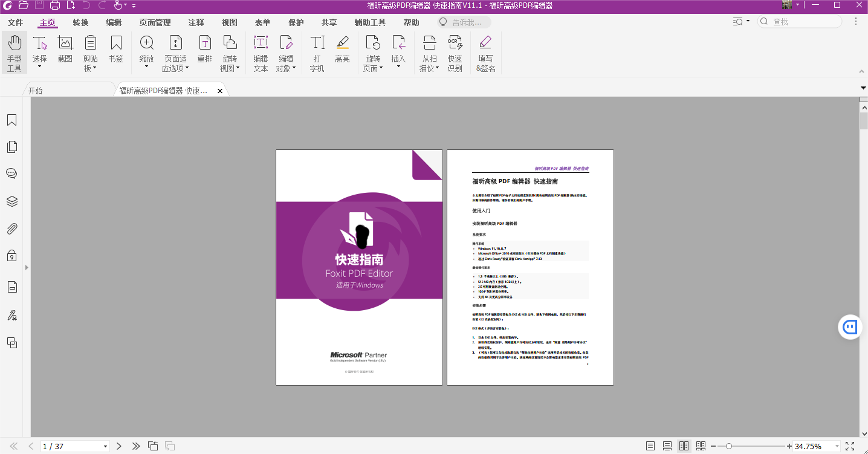Image resolution: width=868 pixels, height=454 pixels.
Task: Click the Find (查找) search field
Action: [x=800, y=22]
